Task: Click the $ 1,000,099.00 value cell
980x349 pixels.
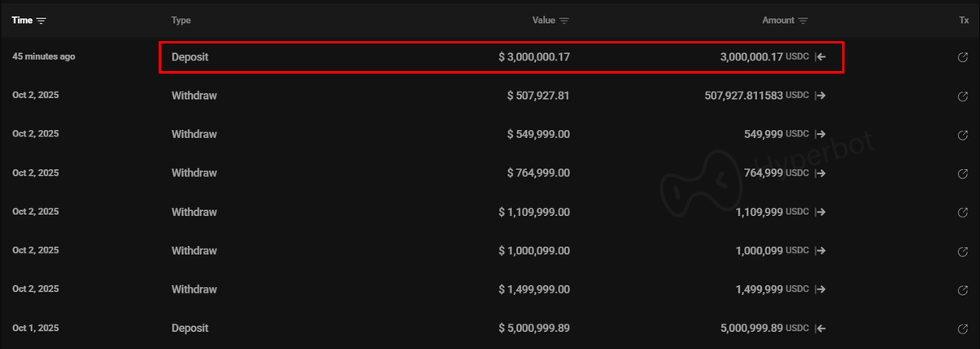Action: [534, 251]
